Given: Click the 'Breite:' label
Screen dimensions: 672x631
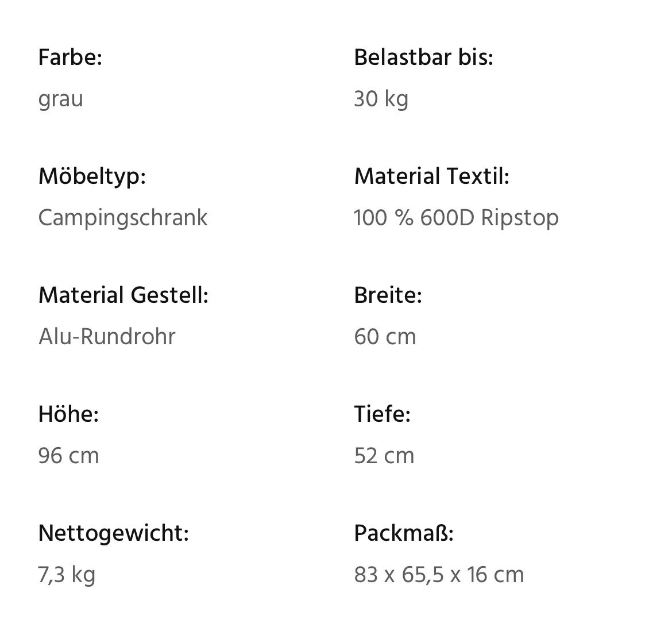Looking at the screenshot, I should pos(388,295).
